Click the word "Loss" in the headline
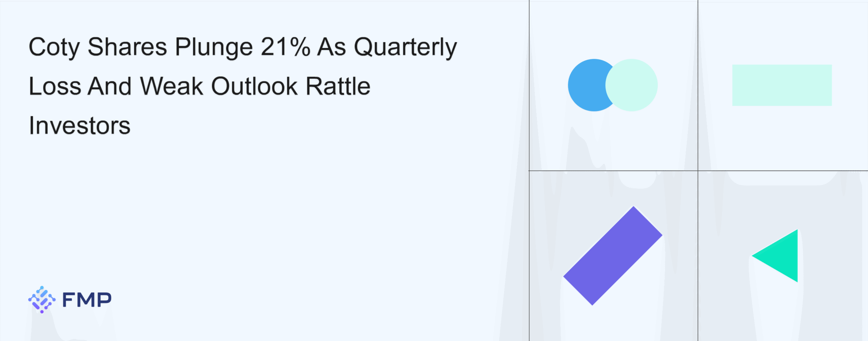Viewport: 868px width, 341px height. coord(55,86)
